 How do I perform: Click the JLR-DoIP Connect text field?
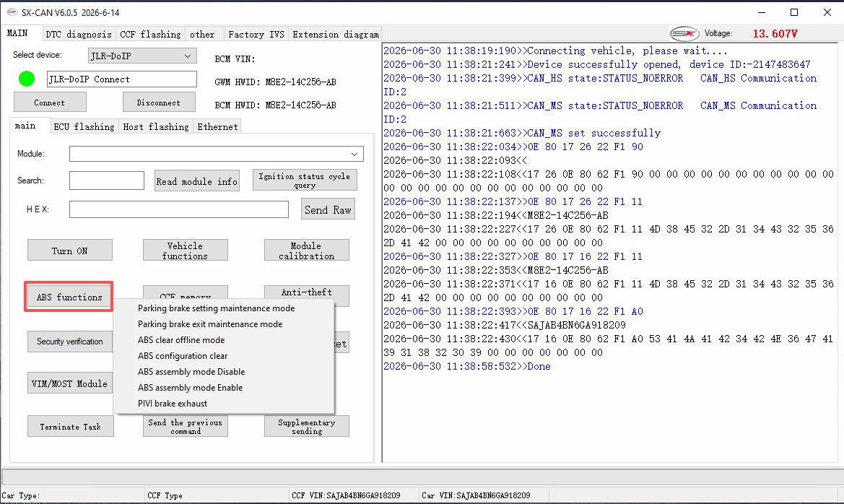coord(121,79)
